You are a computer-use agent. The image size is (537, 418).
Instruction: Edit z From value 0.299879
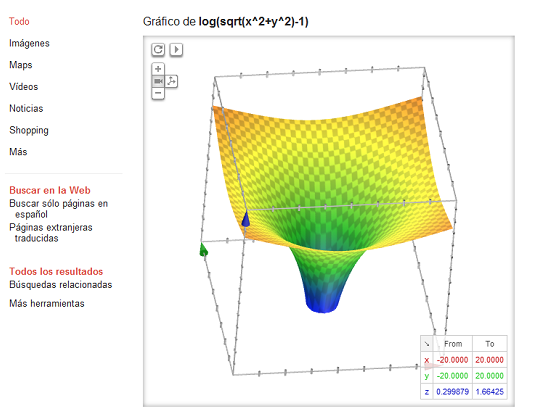(x=452, y=392)
